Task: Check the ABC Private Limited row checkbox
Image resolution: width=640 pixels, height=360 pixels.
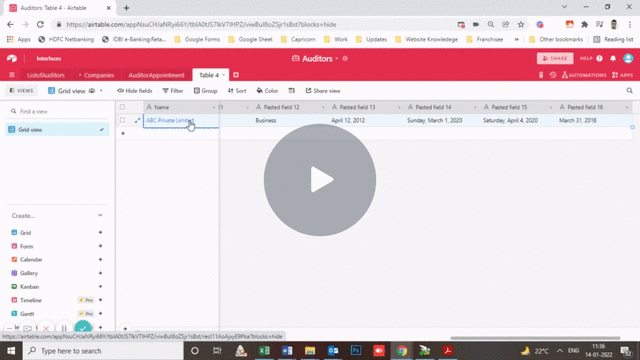Action: (x=122, y=120)
